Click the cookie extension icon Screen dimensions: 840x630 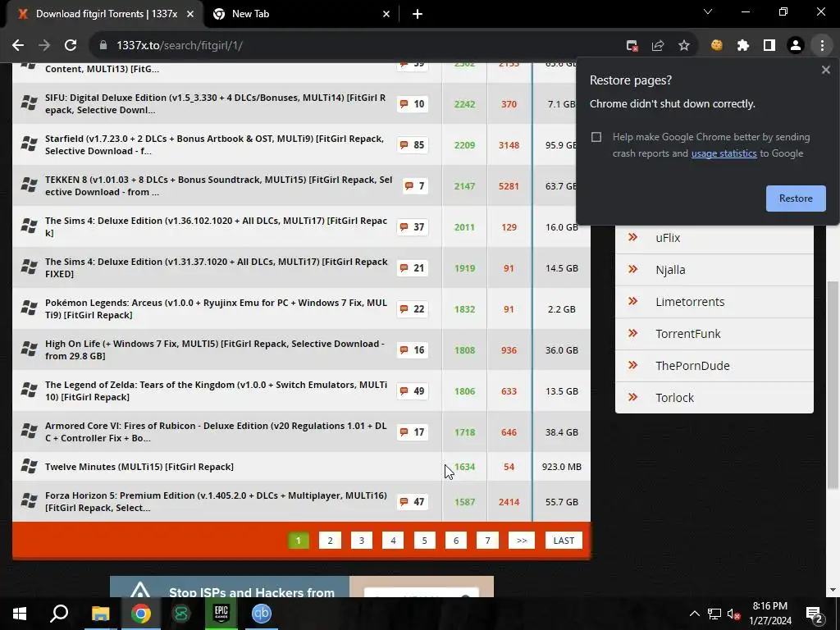click(x=717, y=46)
